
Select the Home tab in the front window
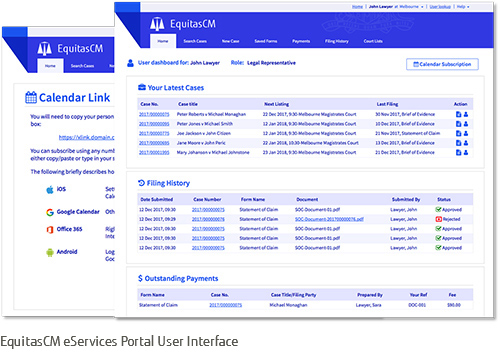coord(163,41)
